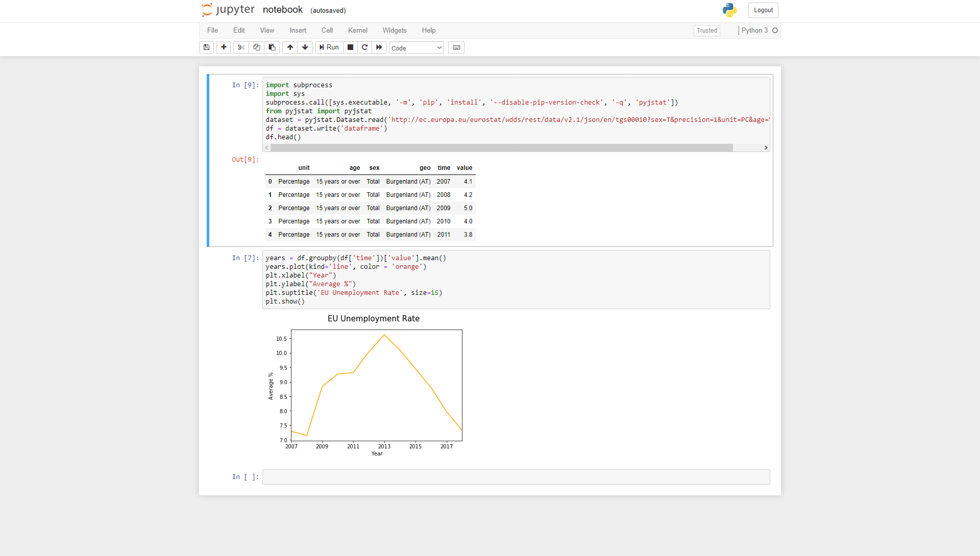Click the scroll left arrow in code cell

click(266, 148)
